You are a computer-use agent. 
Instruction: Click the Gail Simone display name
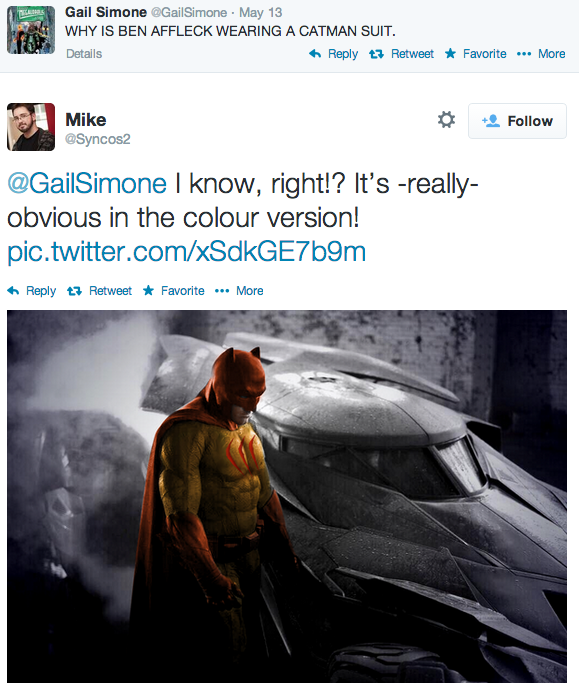[106, 12]
